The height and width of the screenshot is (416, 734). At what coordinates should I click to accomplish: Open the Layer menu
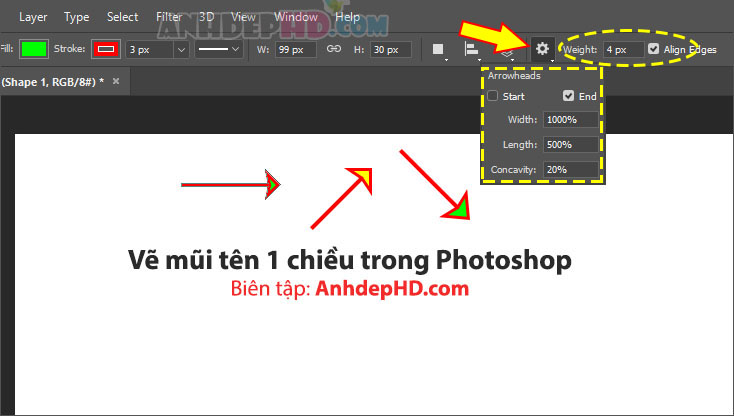33,17
